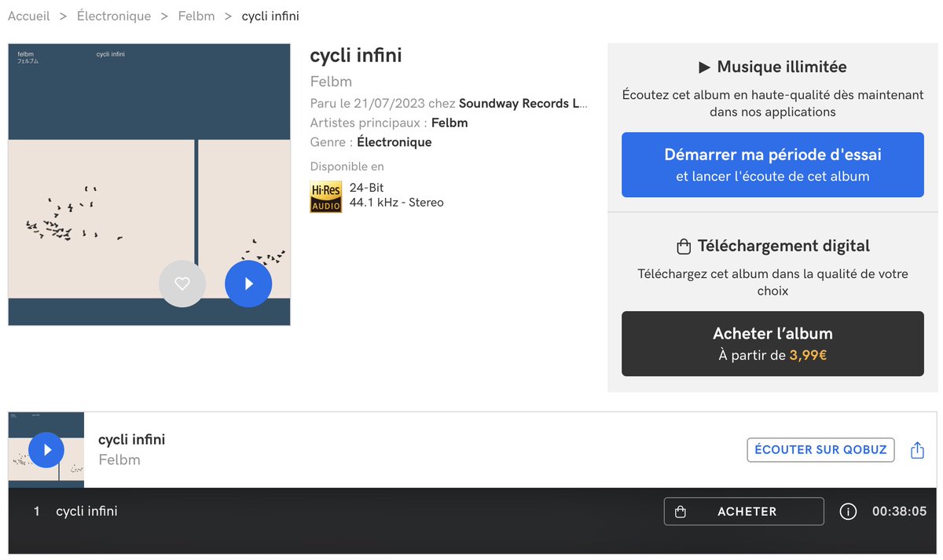Screen dimensions: 943x560
Task: Add album to favorites with heart icon
Action: pos(182,284)
